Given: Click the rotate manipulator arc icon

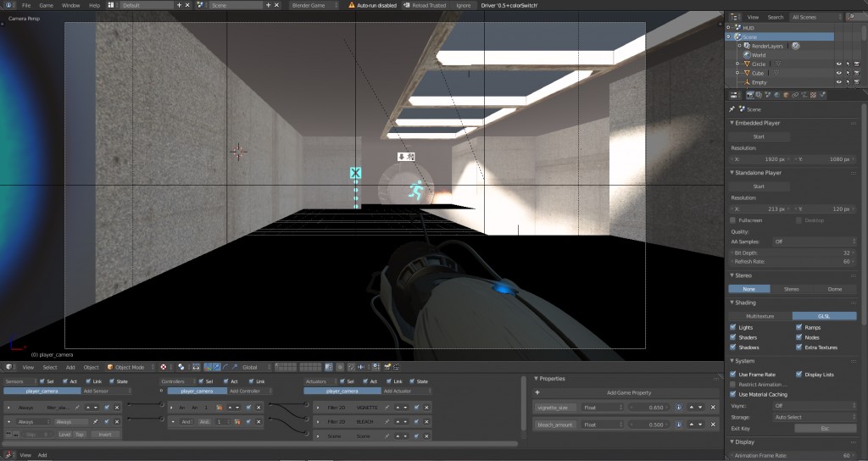Looking at the screenshot, I should (225, 367).
